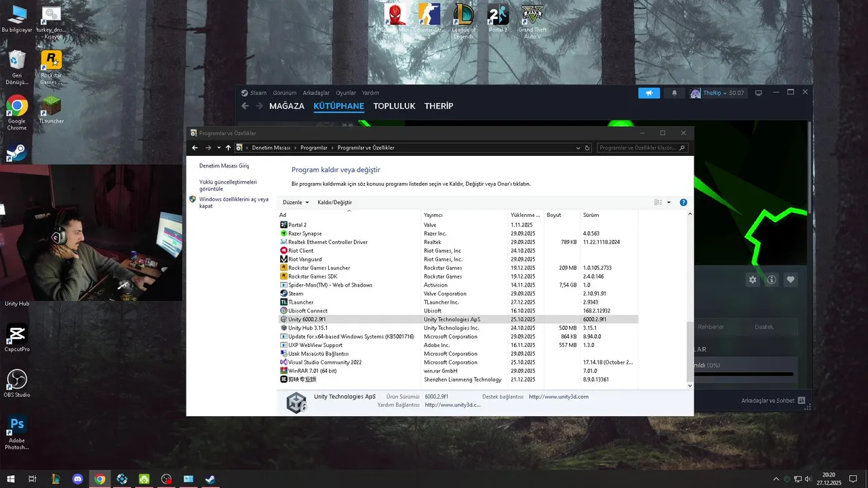Viewport: 868px width, 488px height.
Task: Open TLauncher desktop shortcut
Action: [51, 110]
